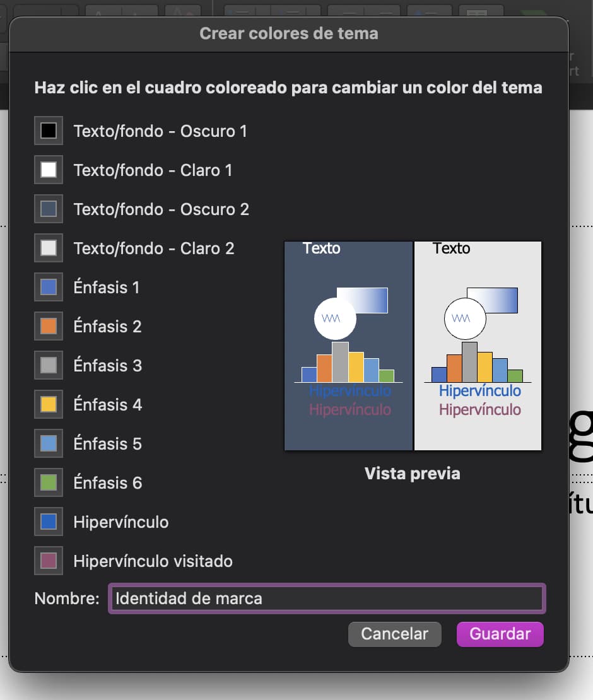Open the Texto/fondo - Oscuro 1 color swatch
This screenshot has width=593, height=700.
(48, 131)
